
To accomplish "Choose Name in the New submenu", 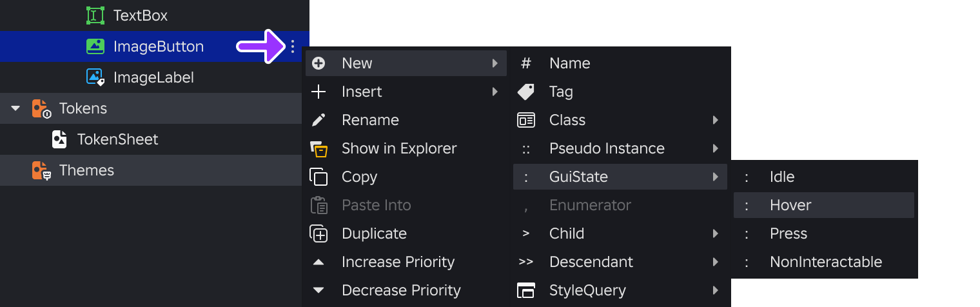I will click(x=620, y=63).
